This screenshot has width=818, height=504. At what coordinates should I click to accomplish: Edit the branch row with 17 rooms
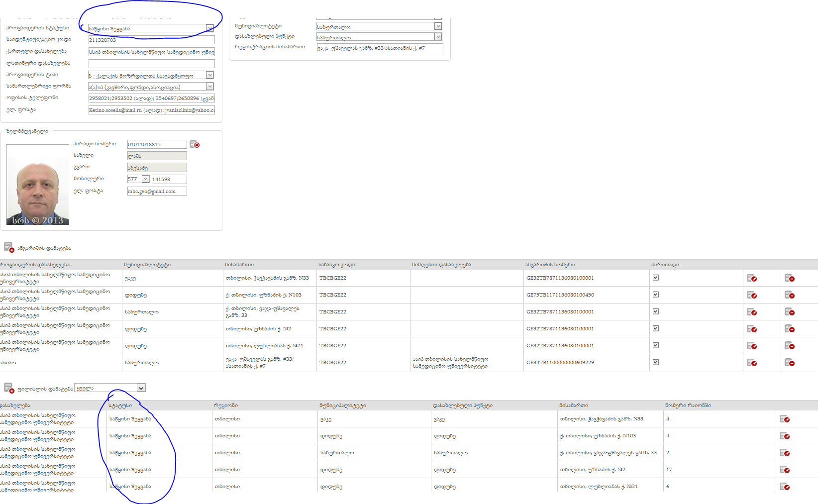pos(785,470)
